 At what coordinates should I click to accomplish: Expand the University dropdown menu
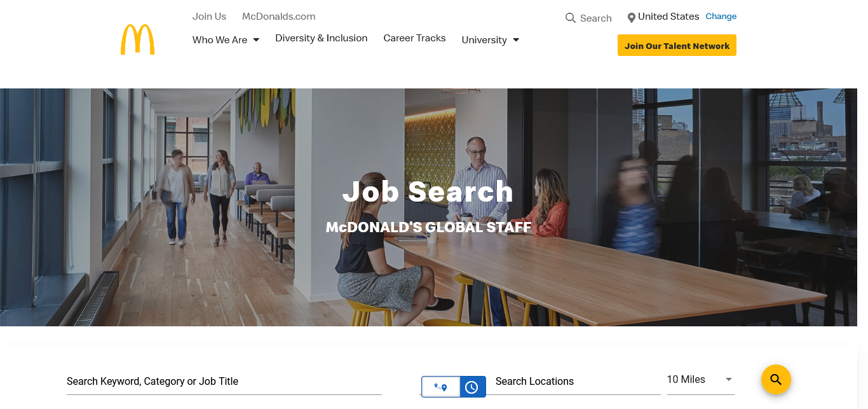491,39
